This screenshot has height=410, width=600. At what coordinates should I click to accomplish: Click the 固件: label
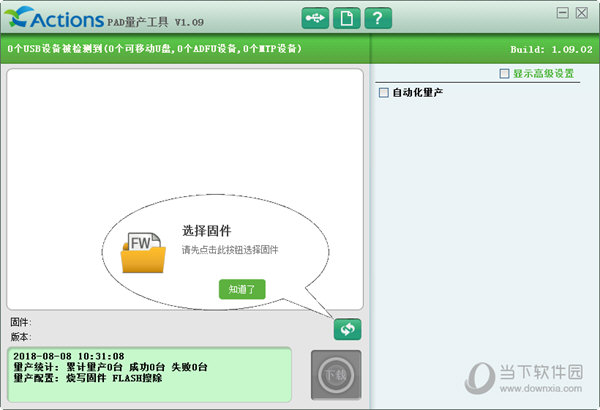click(21, 322)
